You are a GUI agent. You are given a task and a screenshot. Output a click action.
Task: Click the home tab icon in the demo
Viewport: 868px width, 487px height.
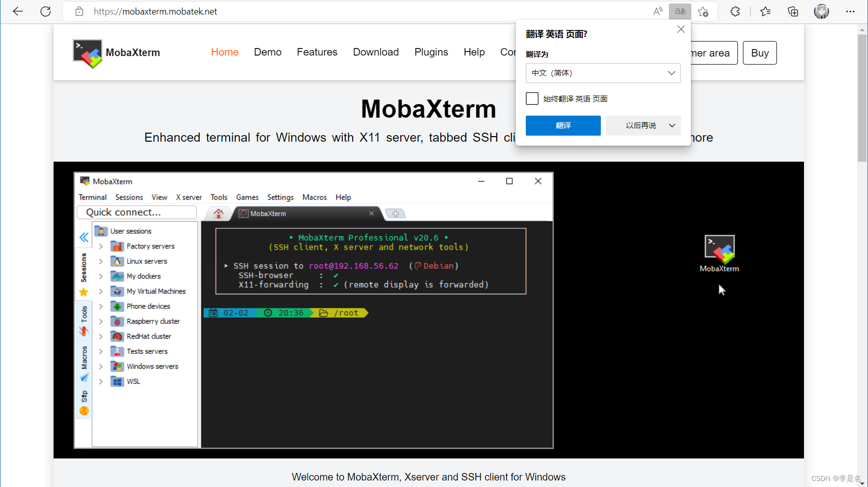tap(218, 214)
